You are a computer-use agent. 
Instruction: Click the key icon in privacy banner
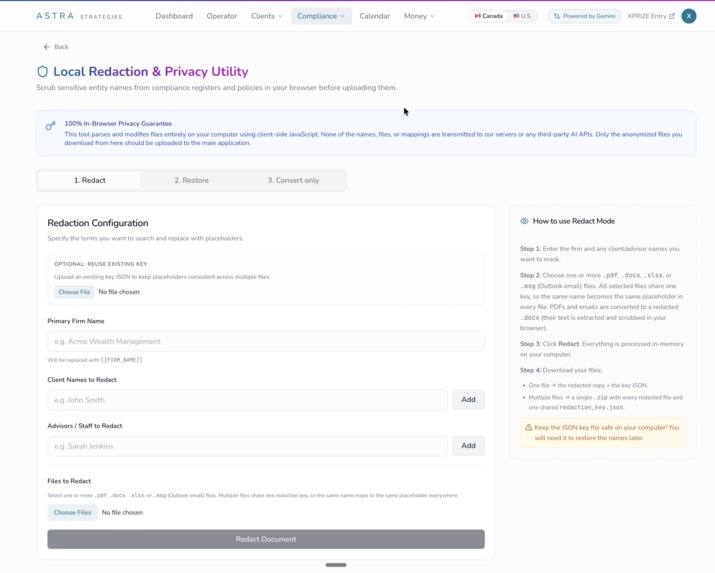tap(50, 125)
